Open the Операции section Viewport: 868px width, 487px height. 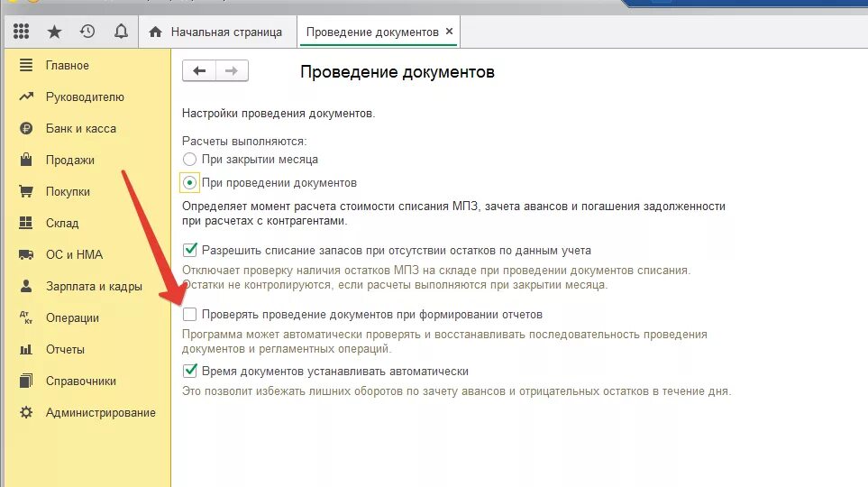point(72,318)
